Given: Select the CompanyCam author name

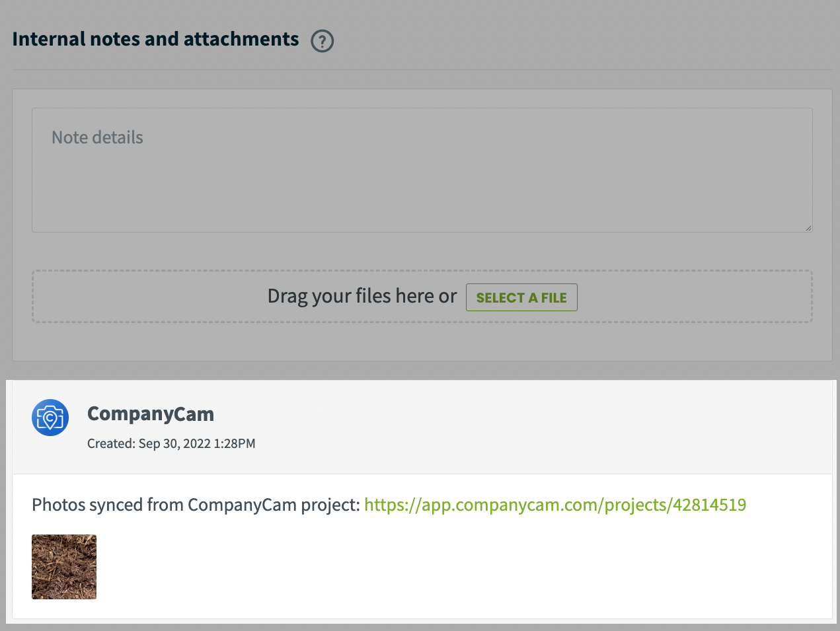Looking at the screenshot, I should tap(151, 414).
